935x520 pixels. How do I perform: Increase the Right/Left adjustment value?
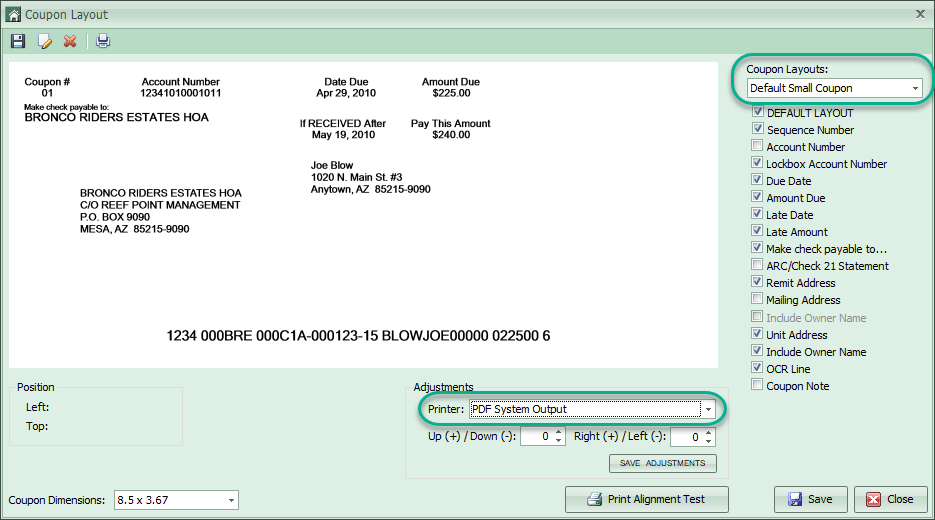[708, 432]
